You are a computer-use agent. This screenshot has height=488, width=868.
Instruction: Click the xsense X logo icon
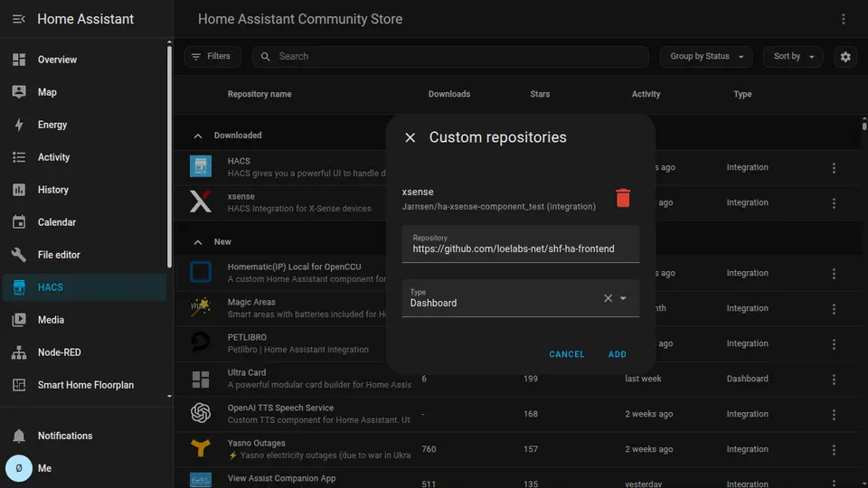click(x=201, y=202)
